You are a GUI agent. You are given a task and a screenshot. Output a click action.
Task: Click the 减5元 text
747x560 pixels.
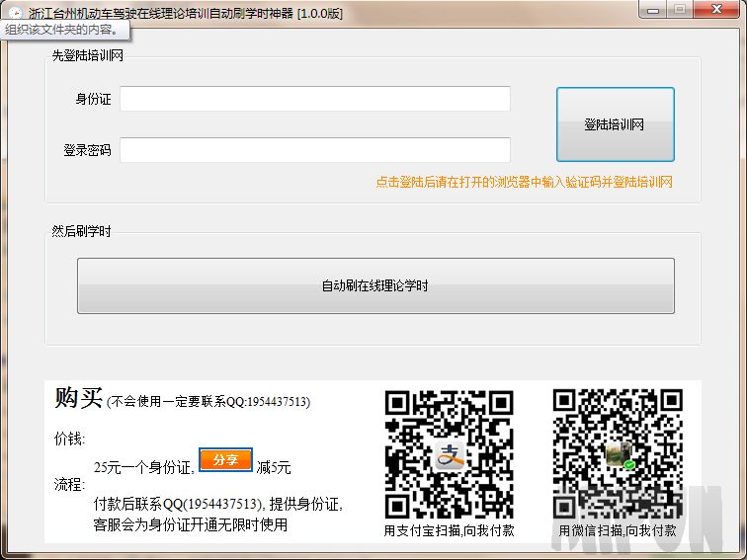click(x=274, y=467)
